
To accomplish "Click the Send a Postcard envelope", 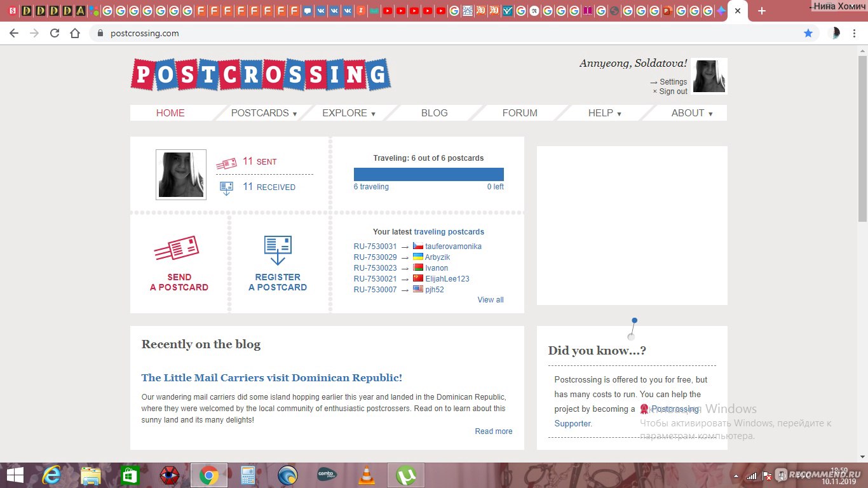I will click(177, 248).
